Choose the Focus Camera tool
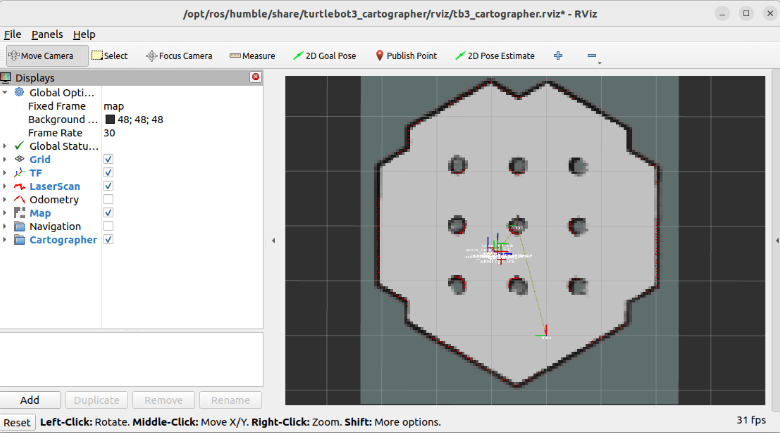 (x=179, y=56)
